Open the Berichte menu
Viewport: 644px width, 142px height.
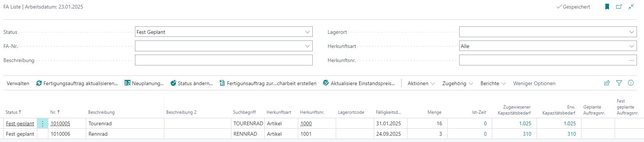pos(493,83)
